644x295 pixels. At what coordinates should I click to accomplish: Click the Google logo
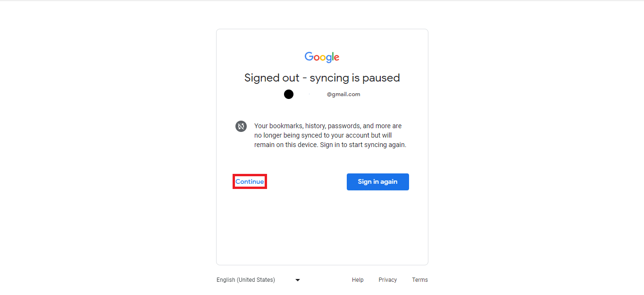click(x=322, y=57)
